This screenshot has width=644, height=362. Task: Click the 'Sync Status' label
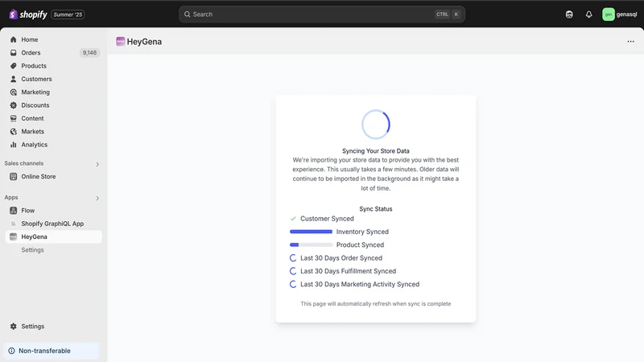tap(375, 209)
